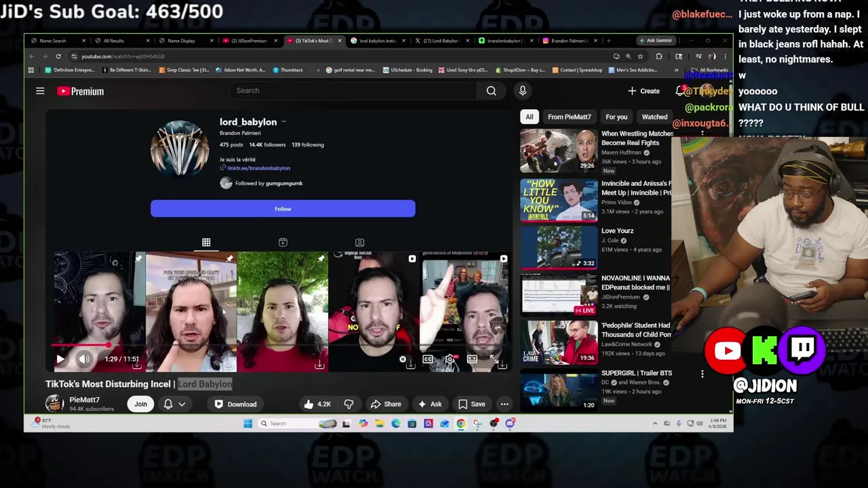Screen dimensions: 868x488
Task: Open the Law&Crime Network video thumbnail
Action: (559, 342)
